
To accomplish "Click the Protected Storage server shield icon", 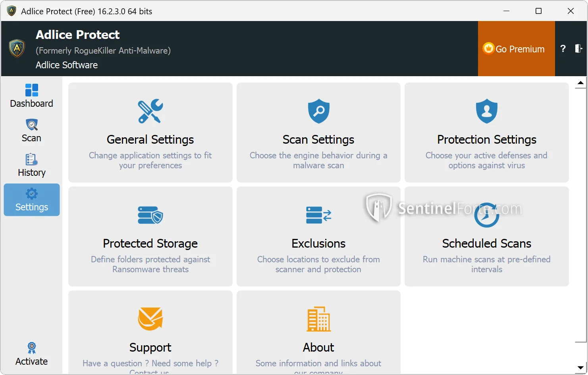I will tap(150, 215).
